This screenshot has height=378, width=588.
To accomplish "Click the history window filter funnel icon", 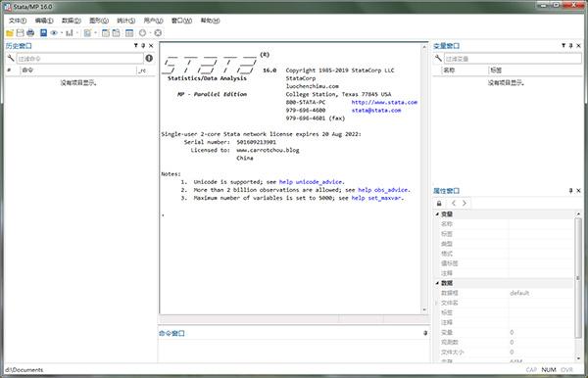I will tap(136, 46).
